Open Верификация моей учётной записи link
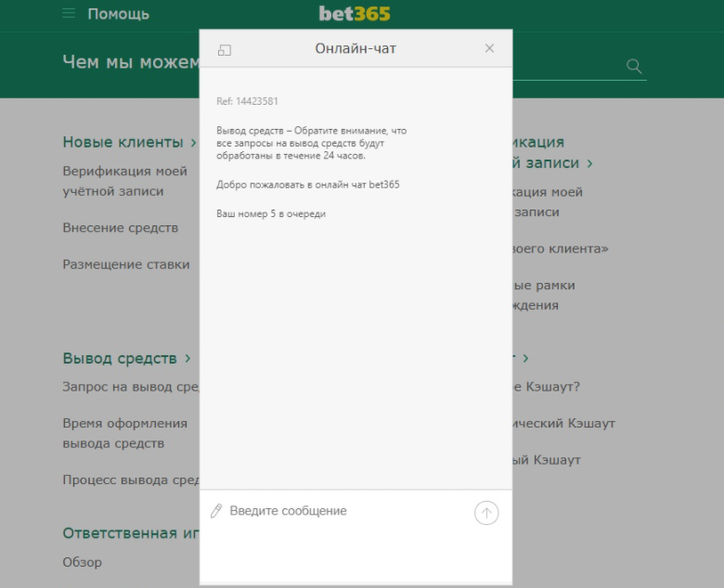 coord(124,181)
